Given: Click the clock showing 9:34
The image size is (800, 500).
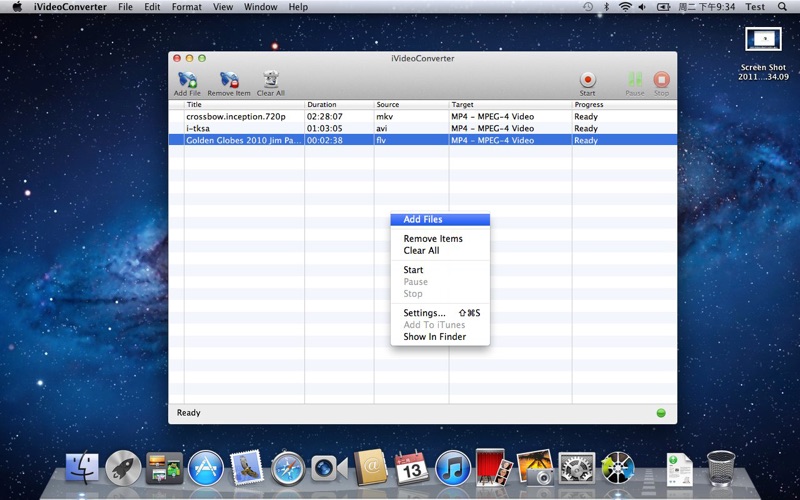Looking at the screenshot, I should coord(707,7).
